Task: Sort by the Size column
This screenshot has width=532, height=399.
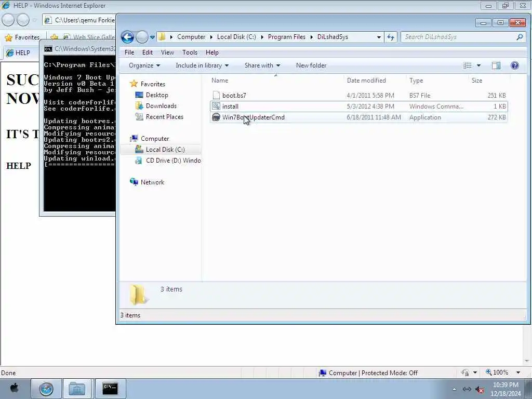Action: coord(477,81)
